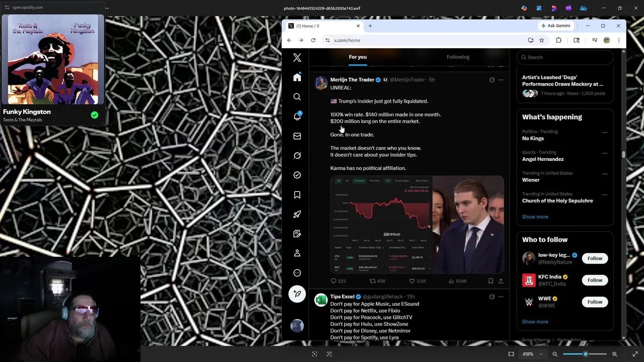644x362 pixels.
Task: Click the Chrome profile avatar
Action: 607,40
